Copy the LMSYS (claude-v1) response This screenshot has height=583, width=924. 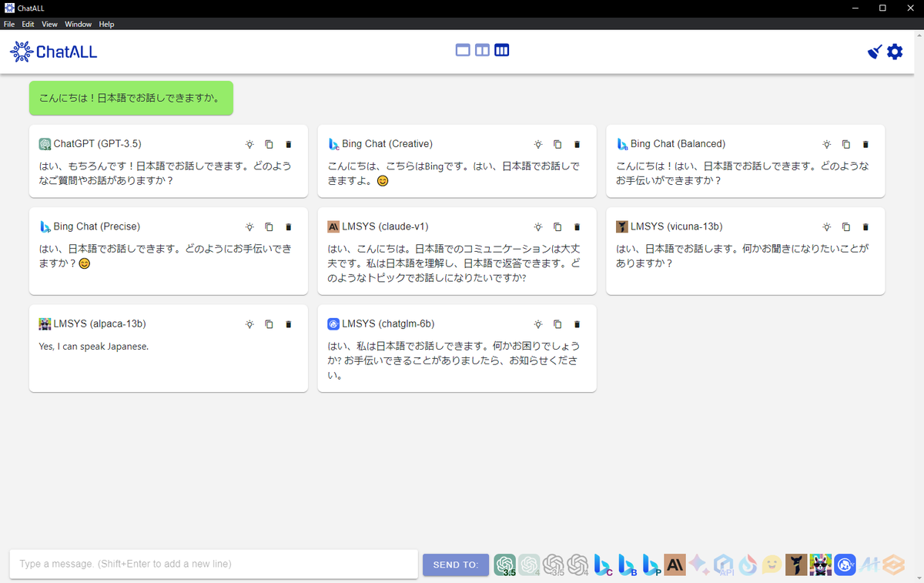pyautogui.click(x=557, y=226)
